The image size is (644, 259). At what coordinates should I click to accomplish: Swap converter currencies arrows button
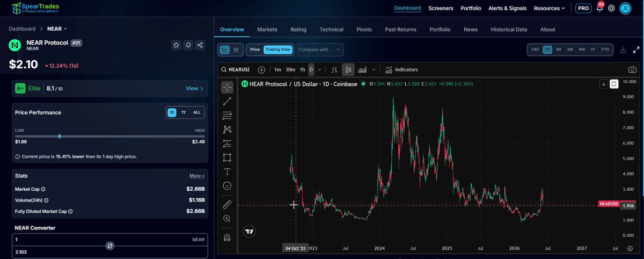109,246
